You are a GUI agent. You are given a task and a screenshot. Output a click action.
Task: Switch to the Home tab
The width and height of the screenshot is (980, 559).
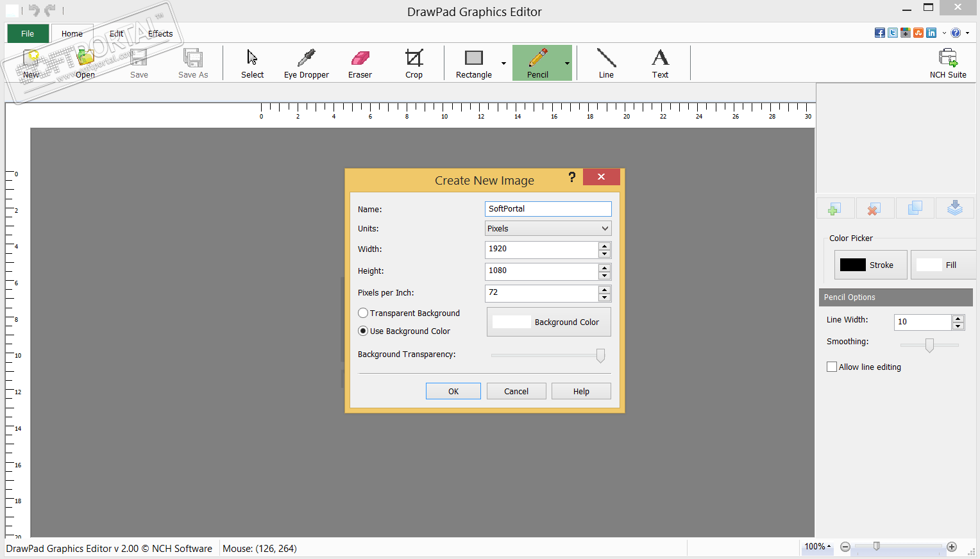[x=72, y=33]
